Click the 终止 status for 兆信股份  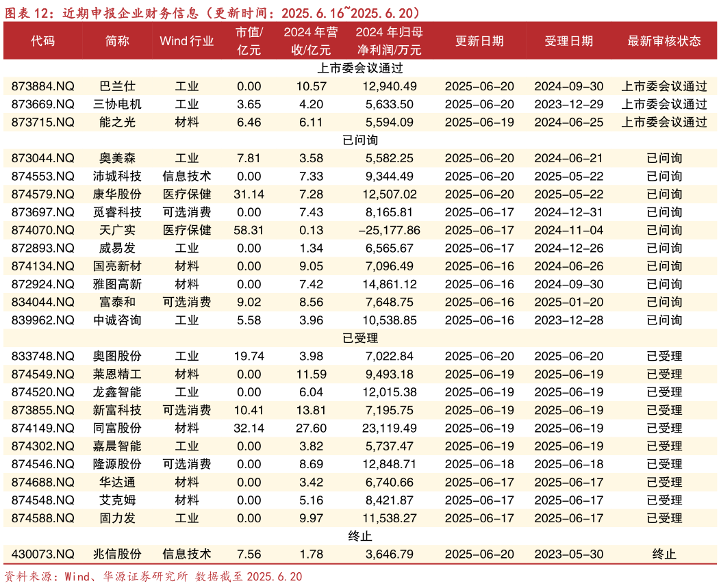point(663,554)
